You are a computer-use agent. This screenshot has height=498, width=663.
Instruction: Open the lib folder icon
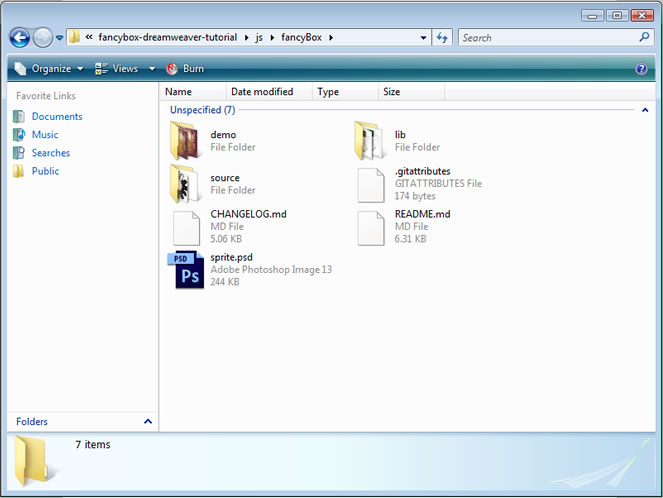pos(370,141)
